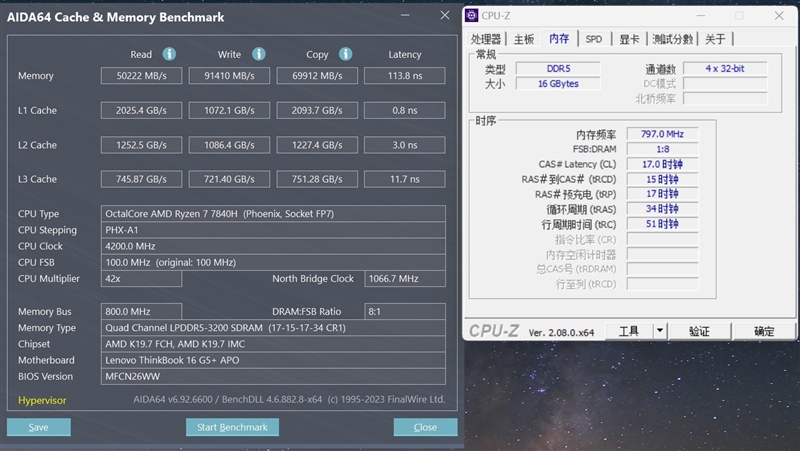Open the SPD tab in CPU-Z
The height and width of the screenshot is (451, 800).
[x=593, y=39]
